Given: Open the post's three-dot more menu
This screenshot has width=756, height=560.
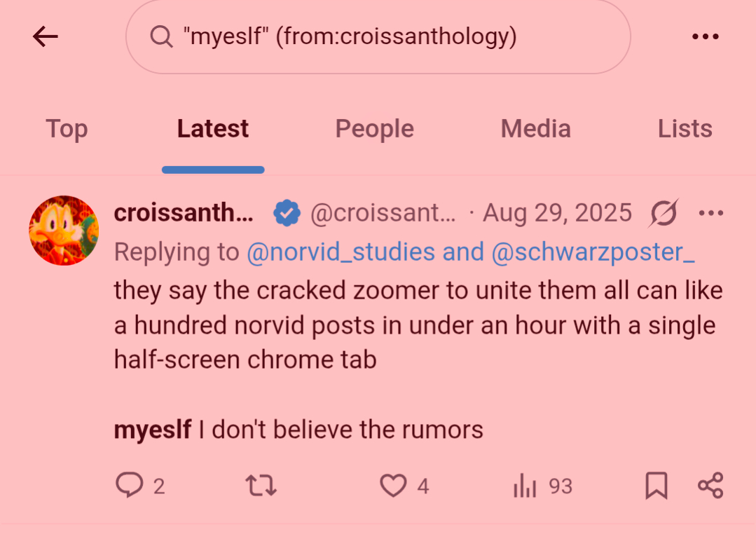Looking at the screenshot, I should [710, 212].
